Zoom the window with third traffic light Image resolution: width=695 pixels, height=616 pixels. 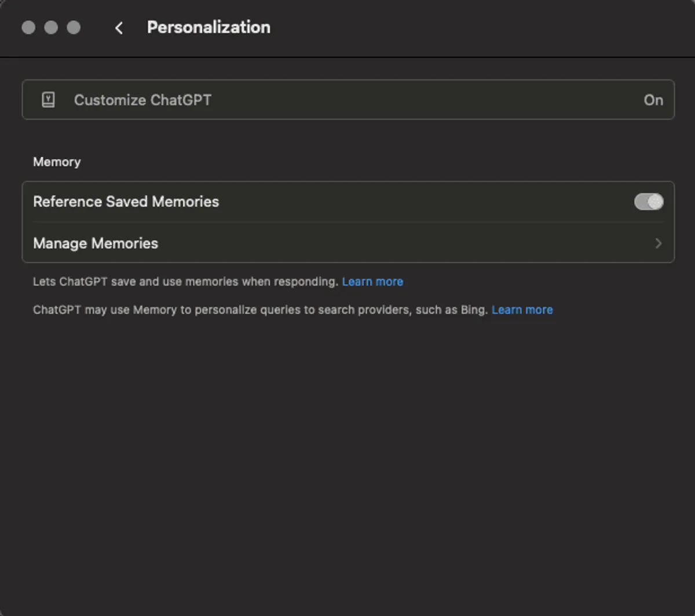[x=74, y=27]
